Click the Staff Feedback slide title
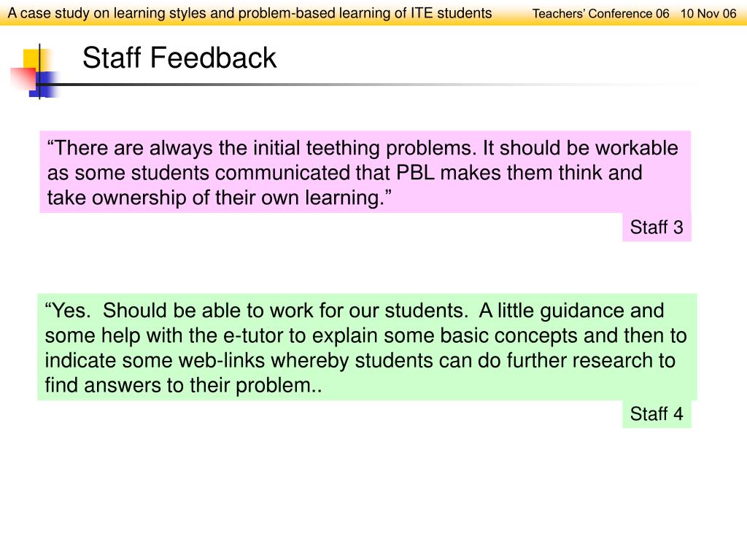 tap(179, 58)
